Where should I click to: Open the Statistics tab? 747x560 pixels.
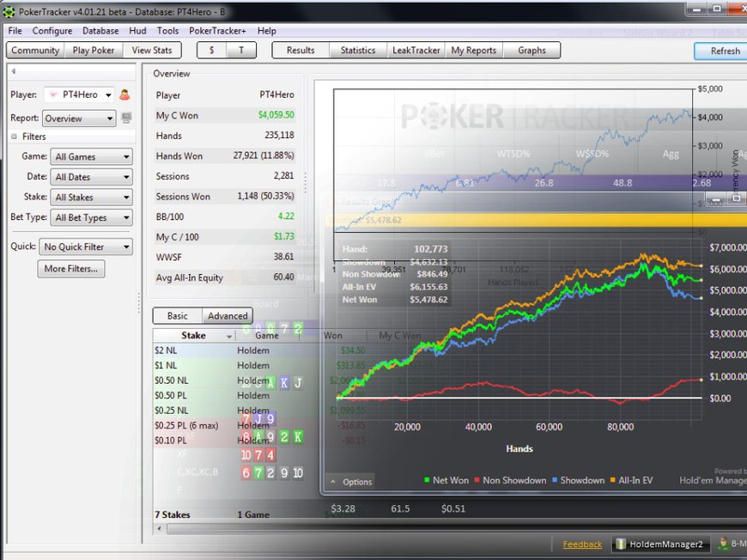(358, 50)
